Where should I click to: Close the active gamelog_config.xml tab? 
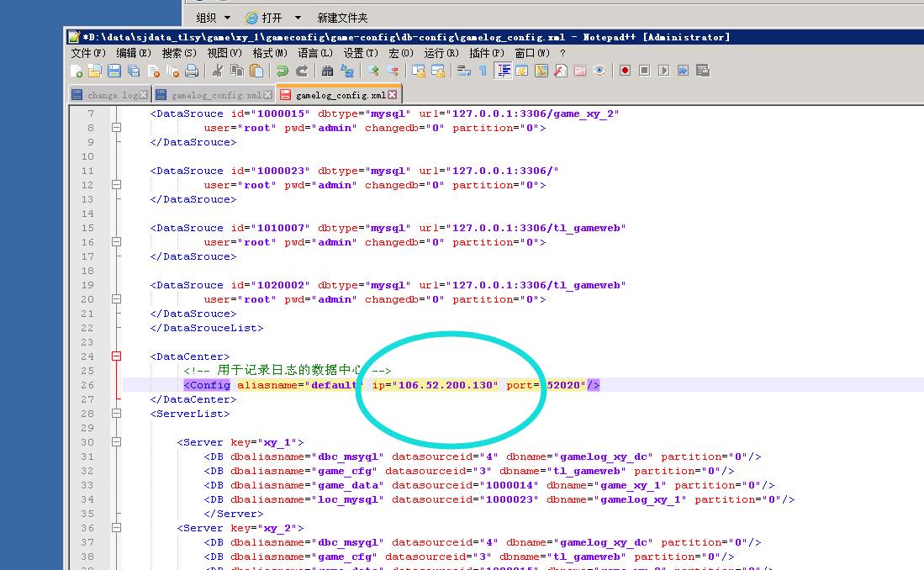[x=393, y=95]
